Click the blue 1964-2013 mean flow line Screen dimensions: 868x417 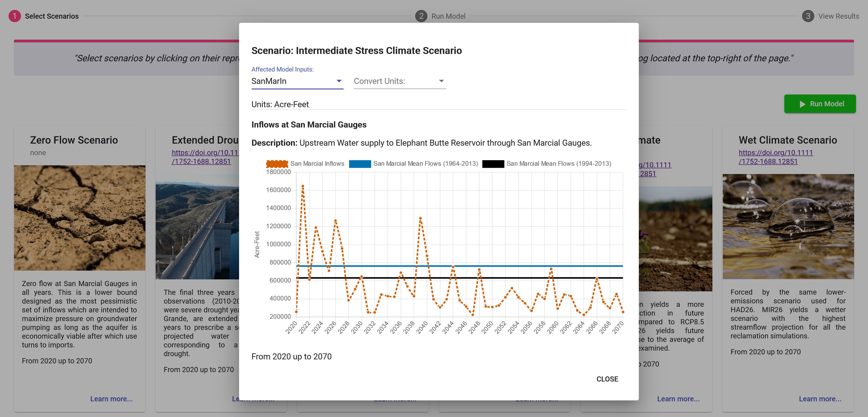(459, 266)
